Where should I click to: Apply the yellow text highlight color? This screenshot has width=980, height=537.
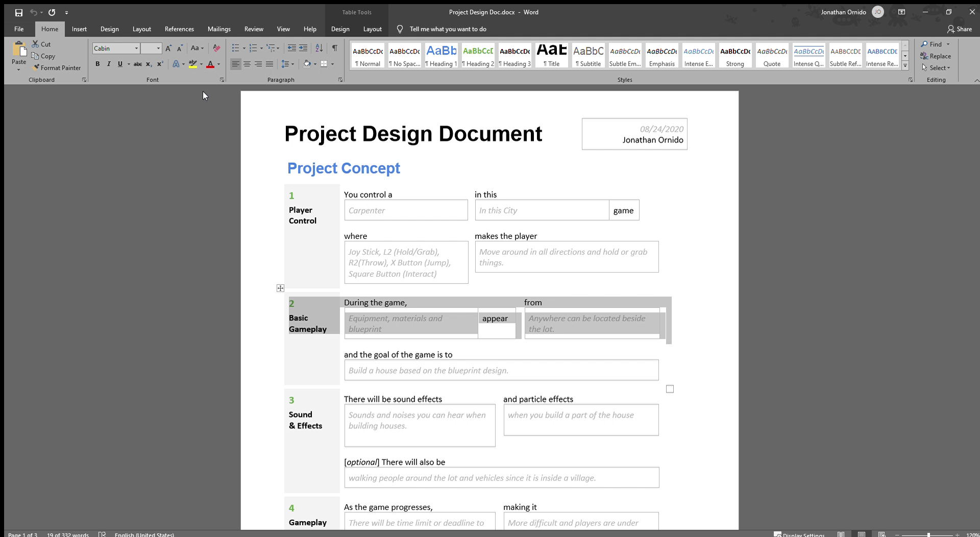192,64
